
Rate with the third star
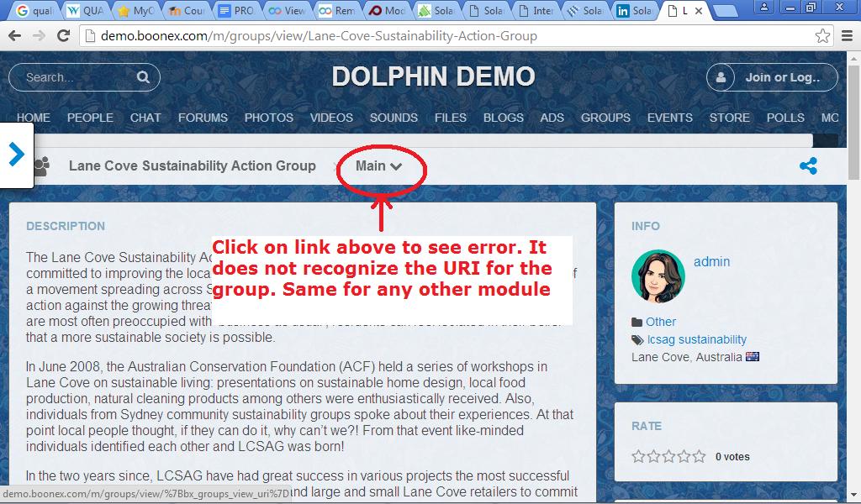(668, 456)
